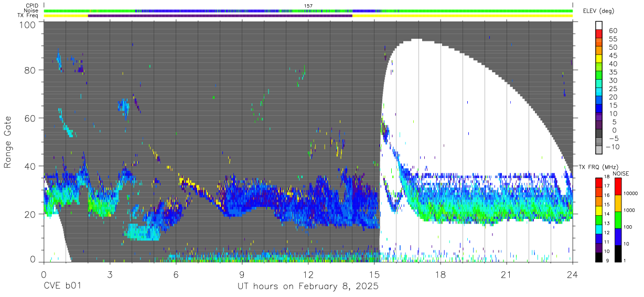Click the CPID value 157
This screenshot has height=297, width=644.
click(308, 6)
